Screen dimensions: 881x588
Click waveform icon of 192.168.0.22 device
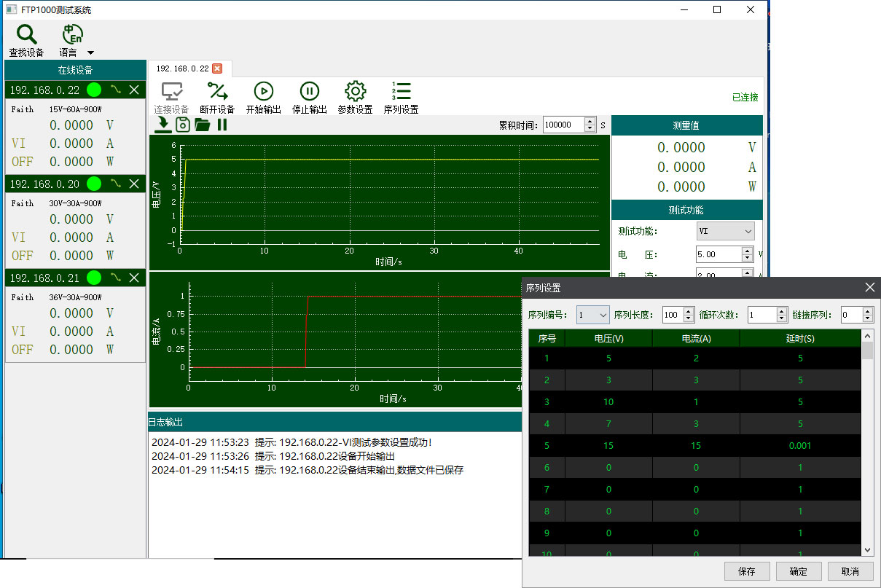coord(116,90)
